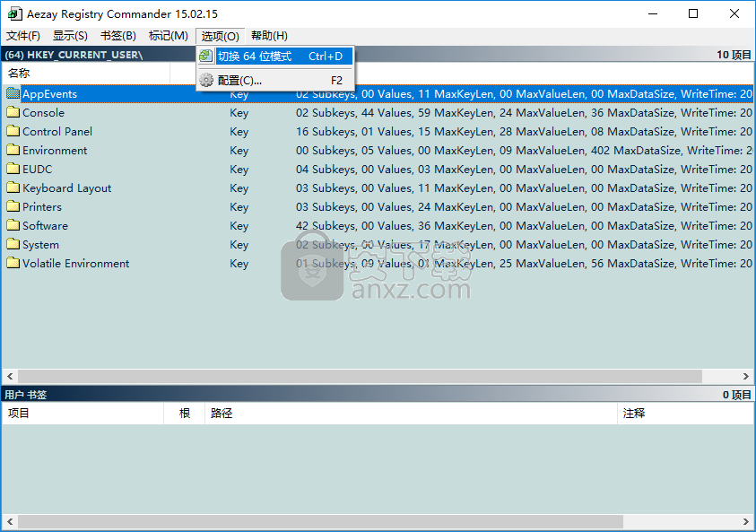Select the EUDC key name
The image size is (756, 532).
tap(37, 169)
